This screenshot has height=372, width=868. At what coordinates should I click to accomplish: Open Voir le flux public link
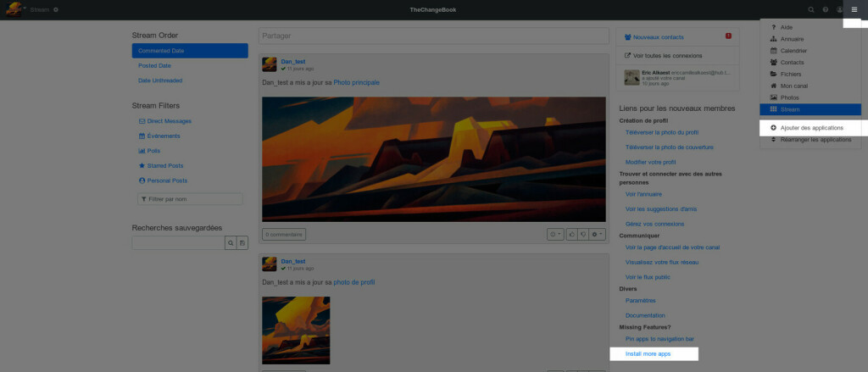pyautogui.click(x=647, y=277)
